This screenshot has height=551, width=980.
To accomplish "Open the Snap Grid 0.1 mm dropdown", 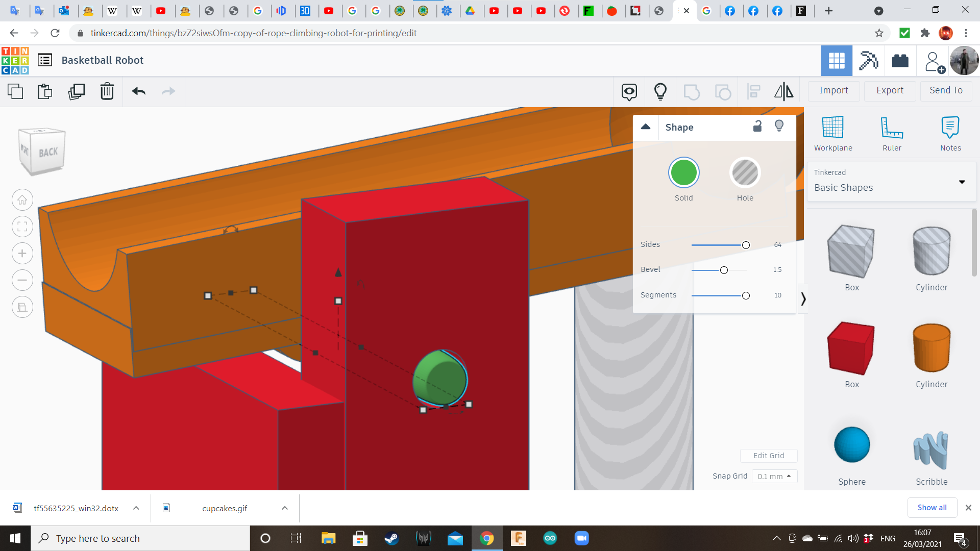I will click(x=774, y=476).
